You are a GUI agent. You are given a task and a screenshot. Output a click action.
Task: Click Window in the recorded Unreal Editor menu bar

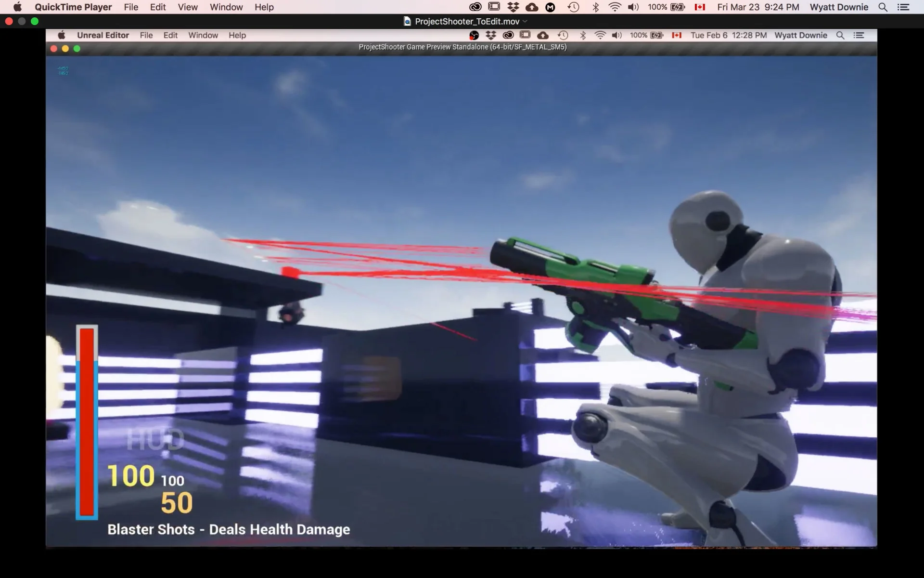pyautogui.click(x=203, y=35)
